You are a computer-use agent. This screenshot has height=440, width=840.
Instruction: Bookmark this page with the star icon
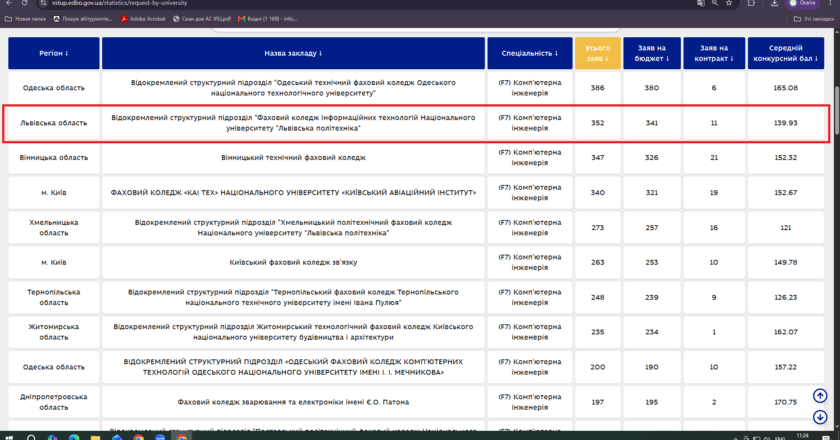[x=729, y=3]
